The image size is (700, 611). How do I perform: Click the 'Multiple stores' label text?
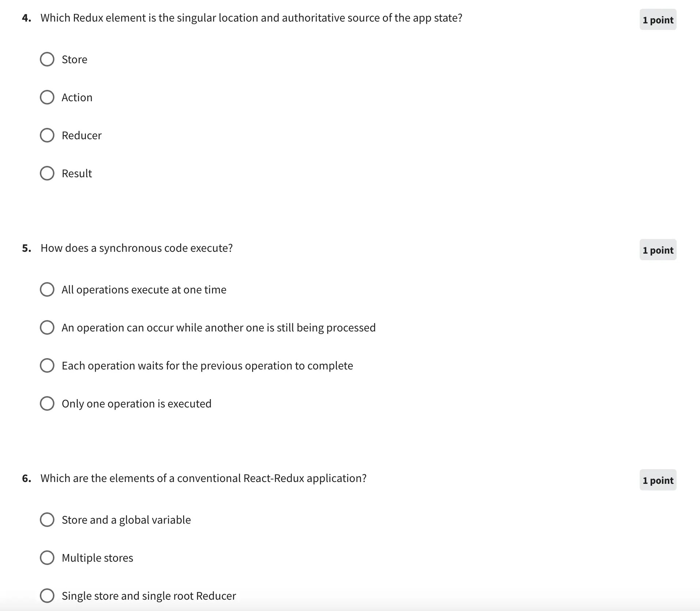coord(97,558)
